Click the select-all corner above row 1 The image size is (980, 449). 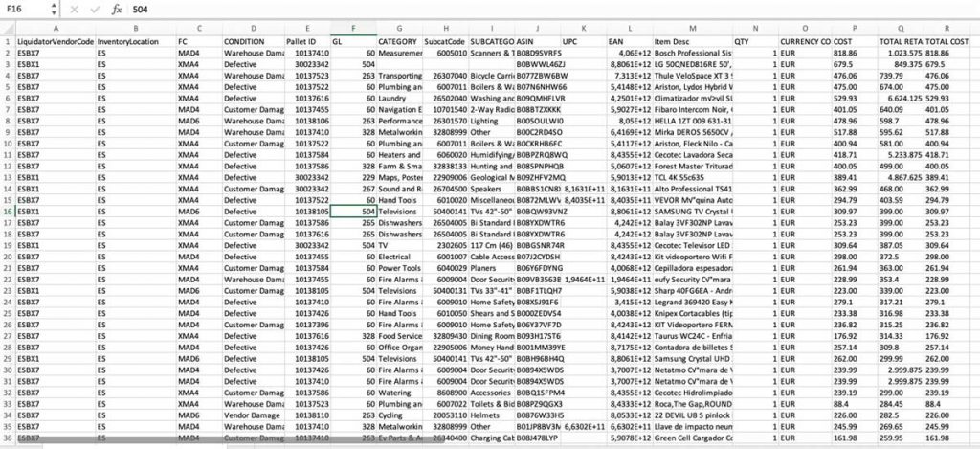tap(7, 29)
